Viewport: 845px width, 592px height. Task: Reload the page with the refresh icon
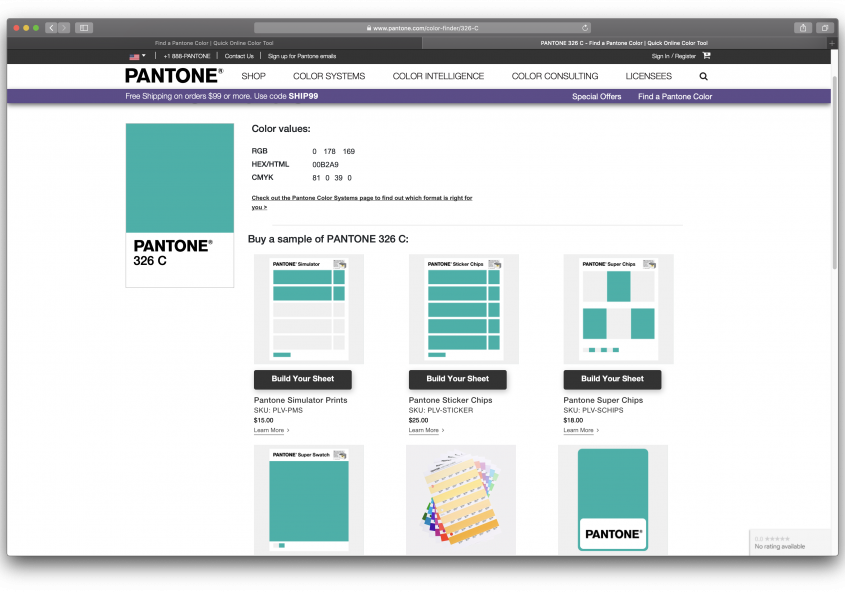click(x=585, y=28)
